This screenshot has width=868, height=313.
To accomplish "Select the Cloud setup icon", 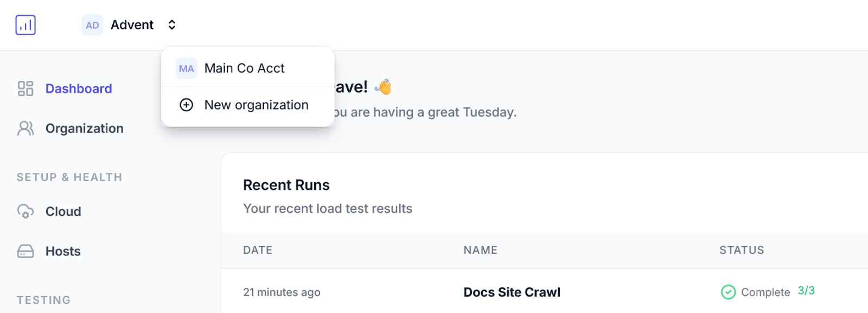I will (x=25, y=212).
